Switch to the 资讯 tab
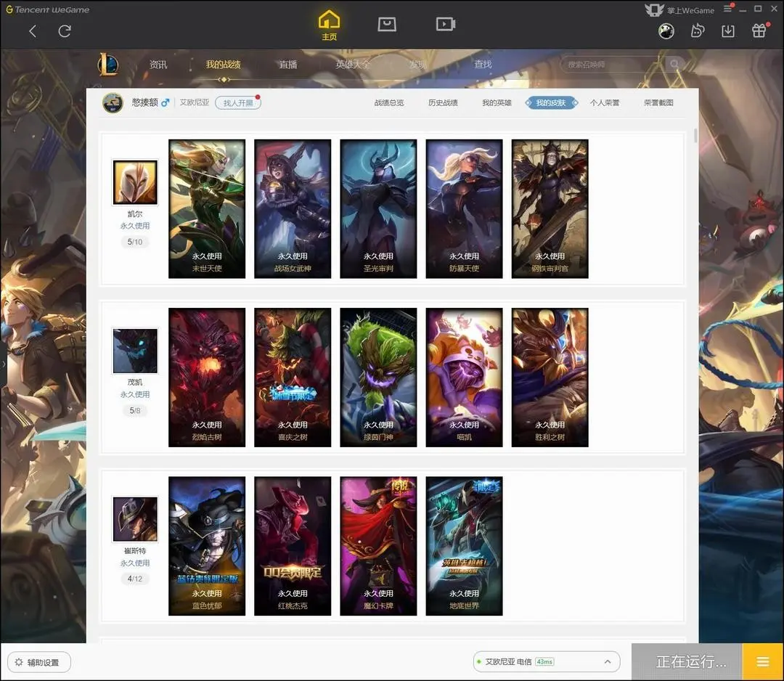This screenshot has width=784, height=681. click(158, 65)
